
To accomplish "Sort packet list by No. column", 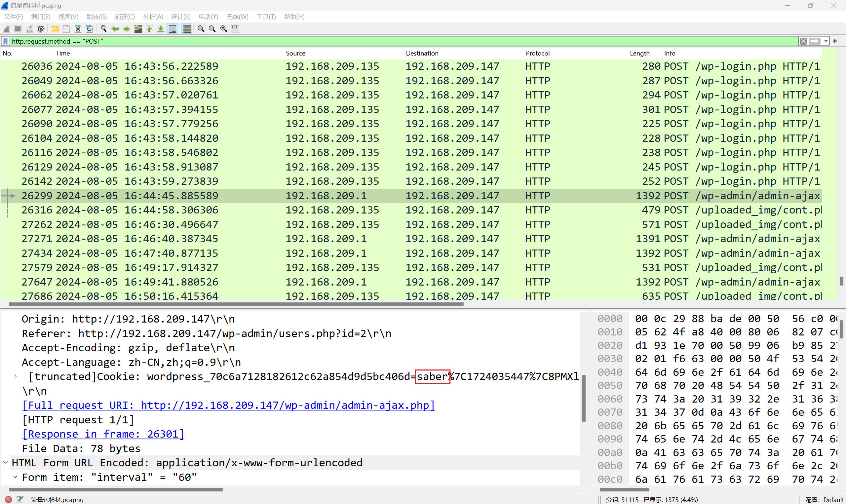I will click(27, 53).
